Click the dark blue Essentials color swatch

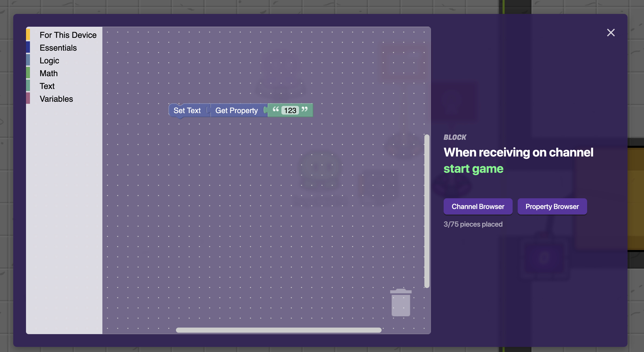click(28, 47)
